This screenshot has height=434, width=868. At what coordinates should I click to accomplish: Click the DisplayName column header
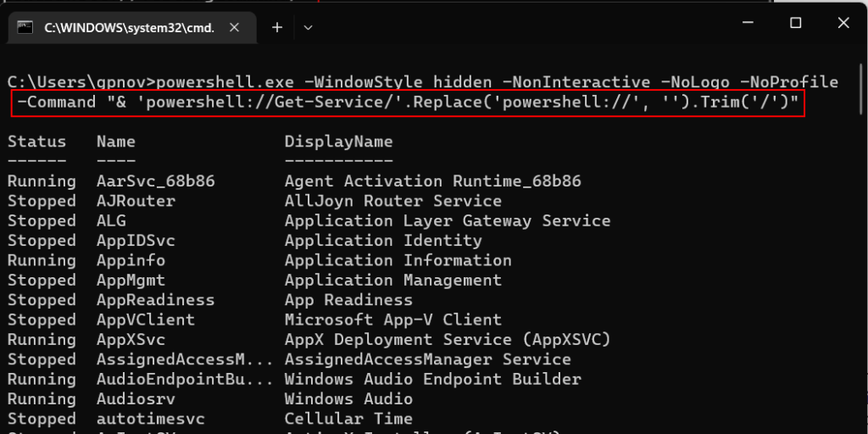click(x=338, y=141)
